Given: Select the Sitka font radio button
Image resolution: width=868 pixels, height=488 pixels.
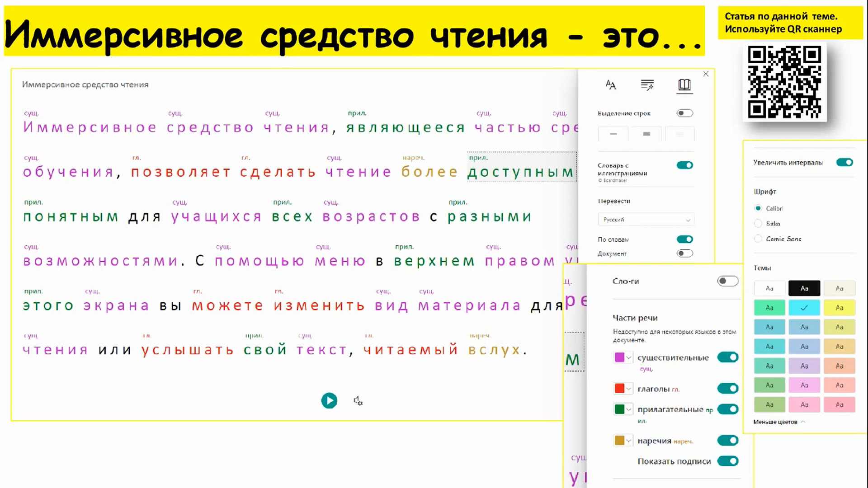Looking at the screenshot, I should [x=758, y=224].
